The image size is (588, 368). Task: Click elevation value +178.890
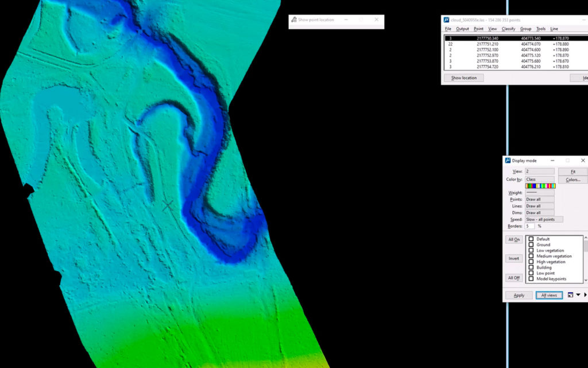click(x=560, y=49)
